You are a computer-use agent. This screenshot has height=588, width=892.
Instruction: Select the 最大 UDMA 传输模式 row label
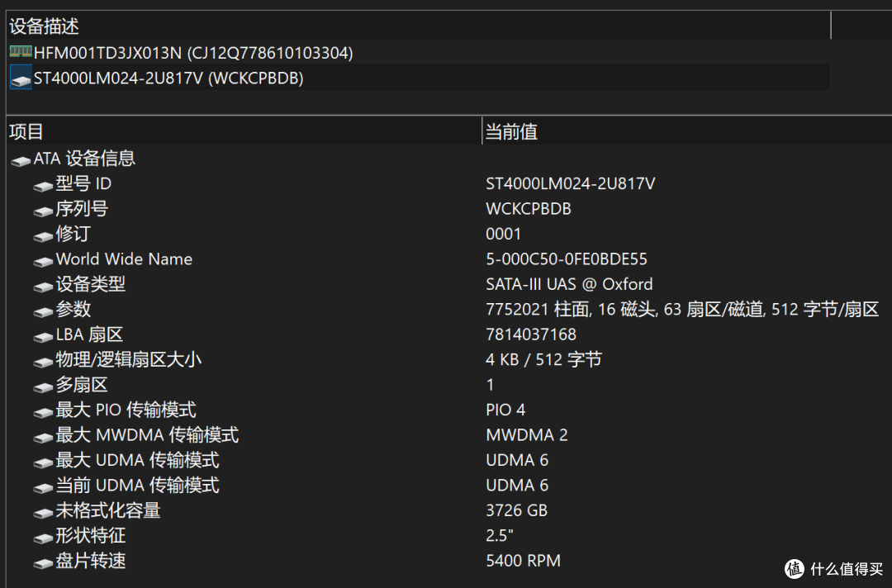(137, 460)
